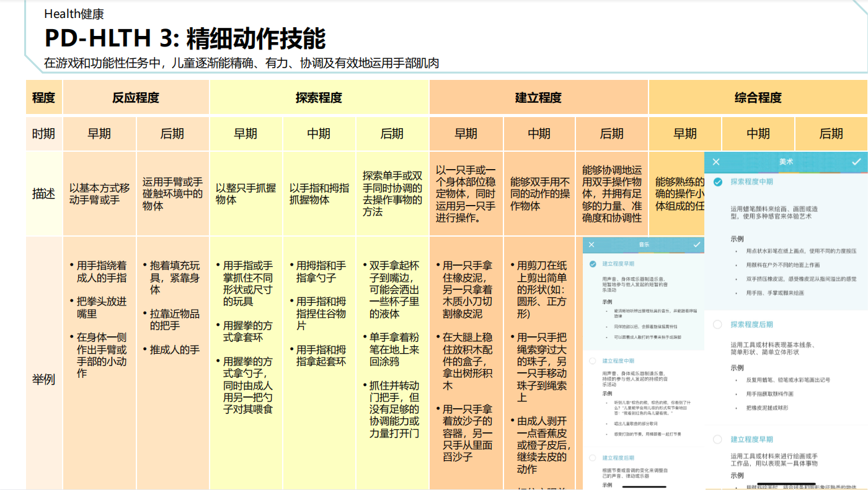
Task: Click description starting 以一只手或一个身体部位
Action: click(x=466, y=194)
